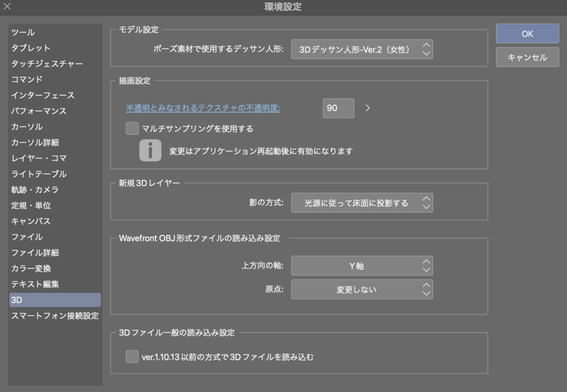Screen dimensions: 567x392
Task: Open ファイル詳細 settings category
Action: point(55,253)
